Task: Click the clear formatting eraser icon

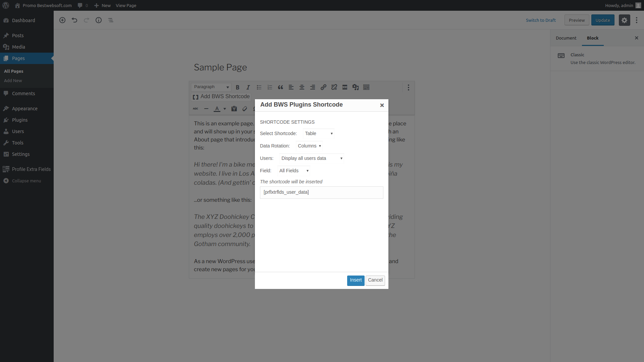Action: 245,109
